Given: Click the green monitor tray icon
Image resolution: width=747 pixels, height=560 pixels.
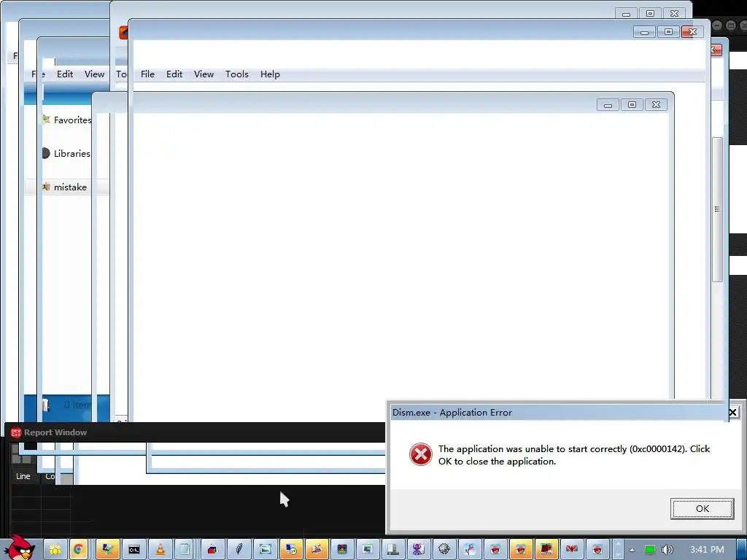Looking at the screenshot, I should [x=650, y=550].
